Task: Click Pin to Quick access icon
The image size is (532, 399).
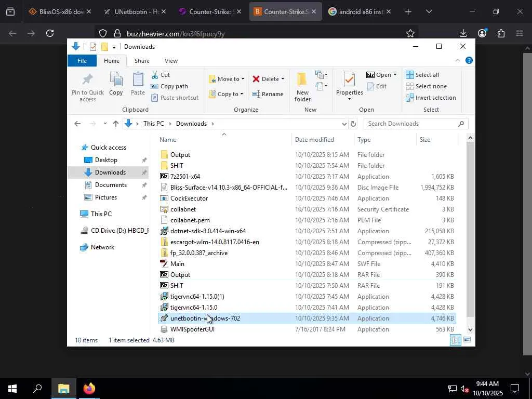Action: click(87, 79)
